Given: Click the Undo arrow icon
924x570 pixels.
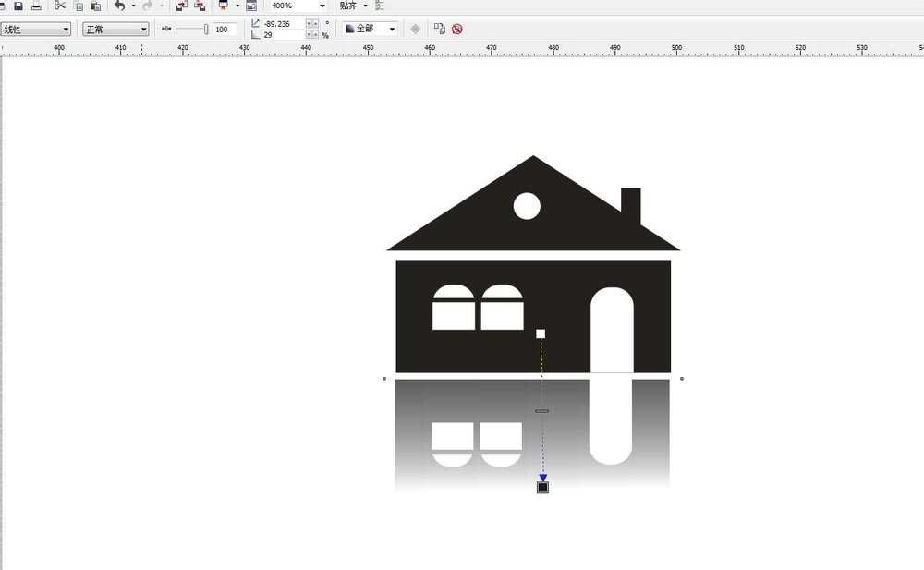Looking at the screenshot, I should 119,6.
